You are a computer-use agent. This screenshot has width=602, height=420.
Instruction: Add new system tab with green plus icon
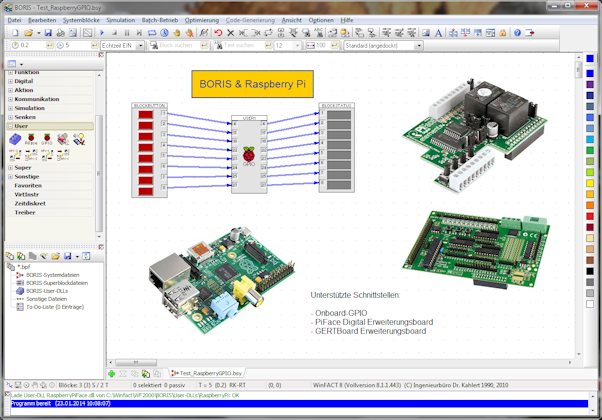[x=112, y=374]
